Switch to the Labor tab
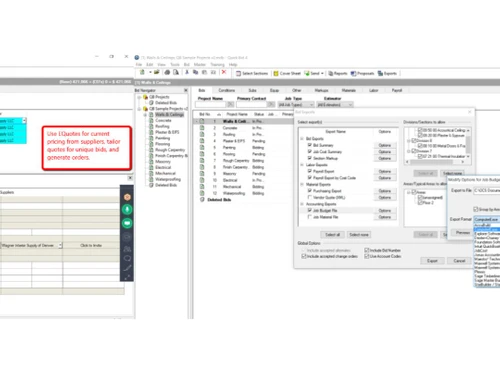 click(x=374, y=90)
